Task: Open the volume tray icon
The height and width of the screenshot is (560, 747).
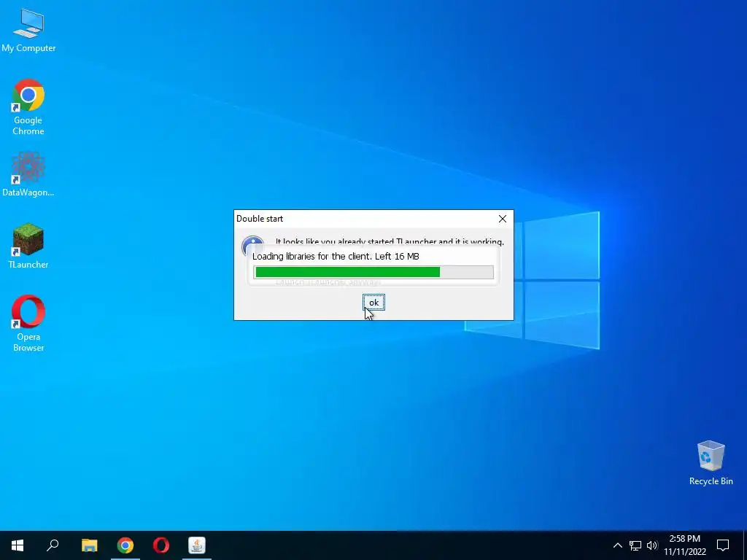Action: point(652,545)
